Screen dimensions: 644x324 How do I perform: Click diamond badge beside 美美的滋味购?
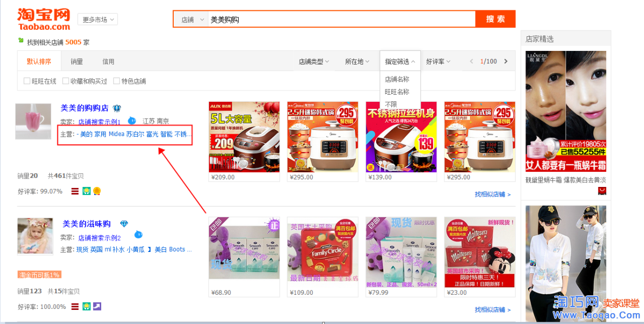pyautogui.click(x=124, y=224)
